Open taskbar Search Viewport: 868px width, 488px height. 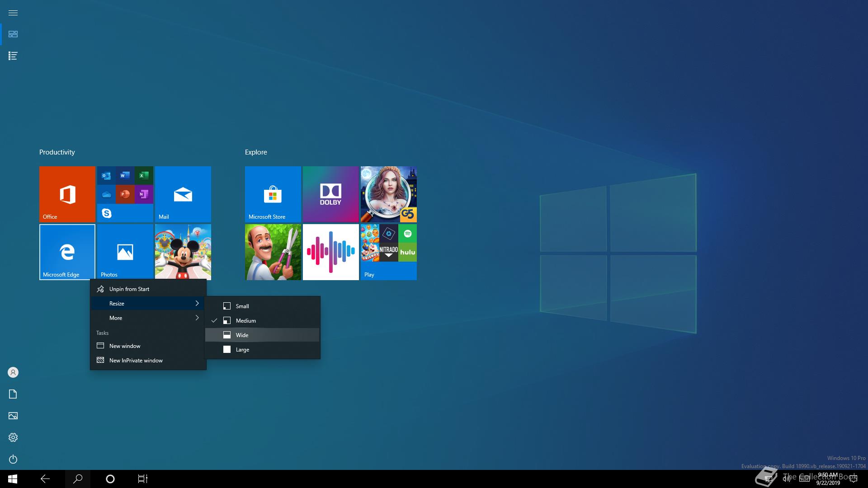[78, 479]
